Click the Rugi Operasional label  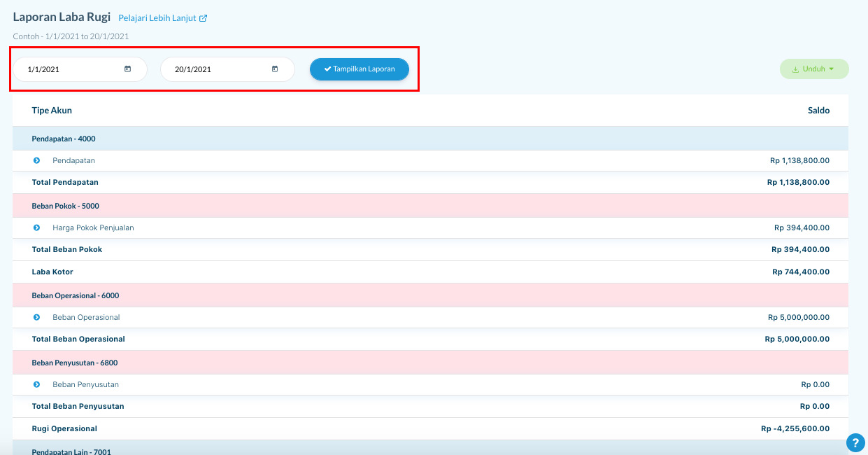(64, 428)
